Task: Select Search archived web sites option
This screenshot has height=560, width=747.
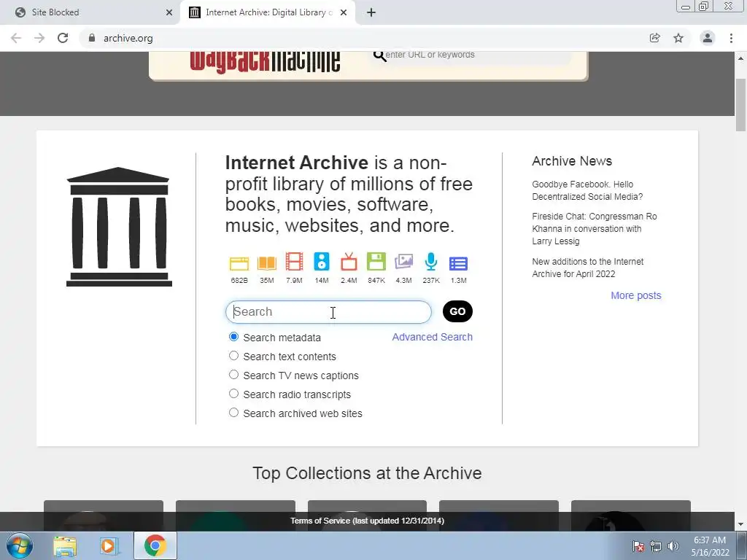Action: pos(233,413)
